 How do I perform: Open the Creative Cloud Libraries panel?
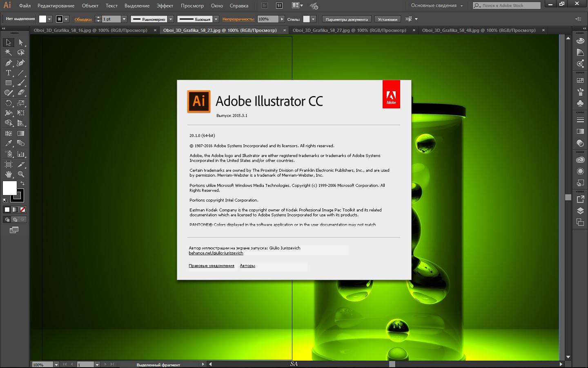(580, 160)
